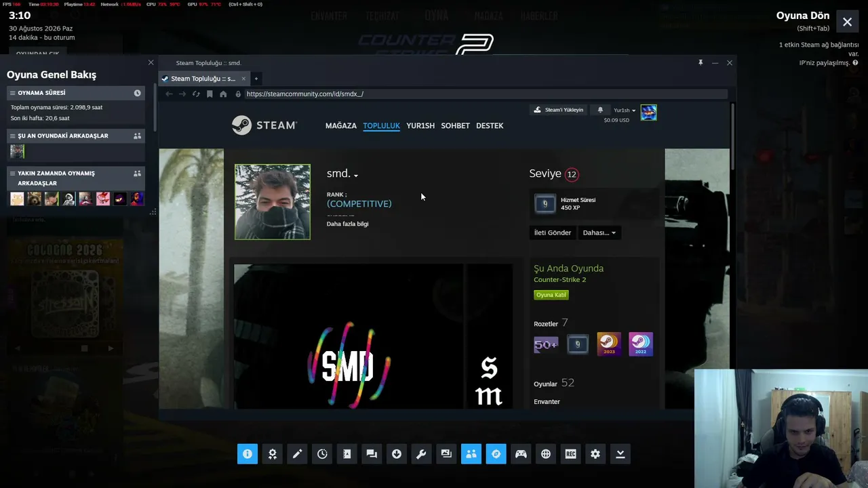Click the level 12 badge circle
This screenshot has height=488, width=868.
[572, 174]
